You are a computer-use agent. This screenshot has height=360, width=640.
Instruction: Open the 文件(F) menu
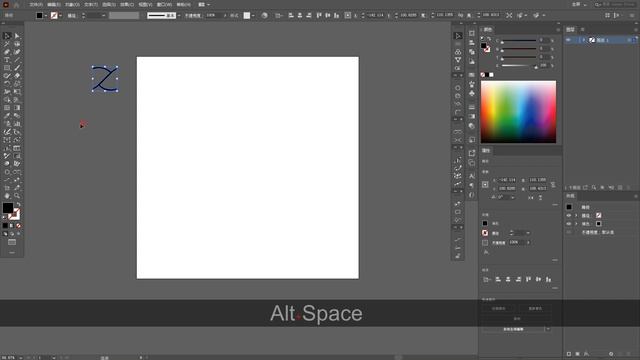click(x=36, y=4)
